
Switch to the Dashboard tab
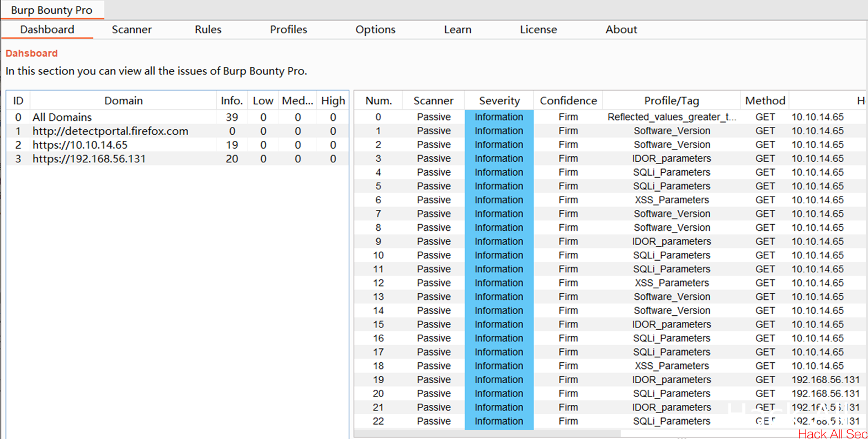47,30
